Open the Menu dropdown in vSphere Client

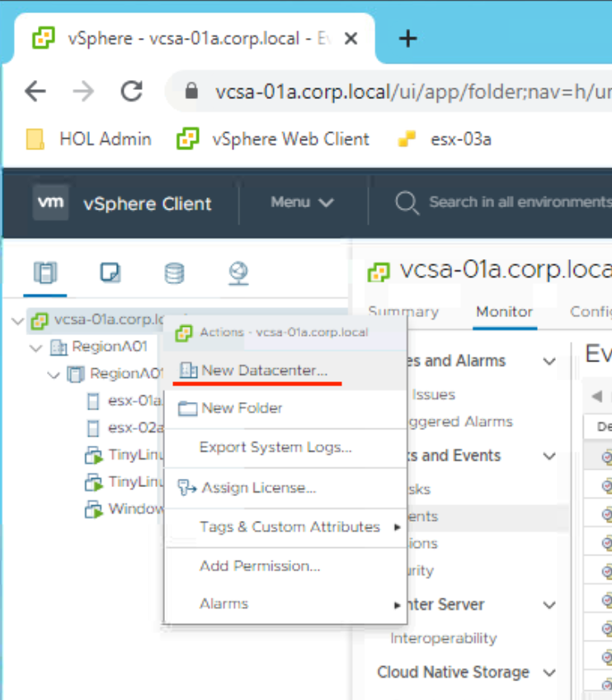coord(302,202)
